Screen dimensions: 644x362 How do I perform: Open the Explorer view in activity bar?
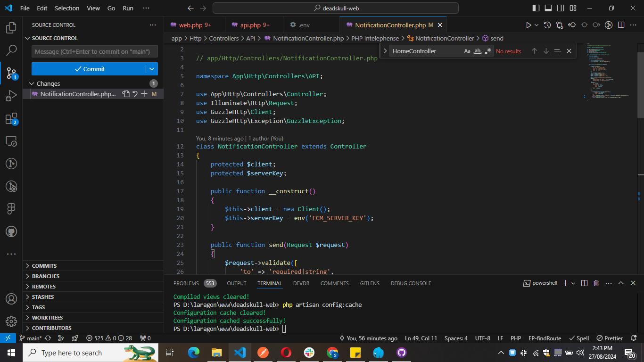(11, 28)
